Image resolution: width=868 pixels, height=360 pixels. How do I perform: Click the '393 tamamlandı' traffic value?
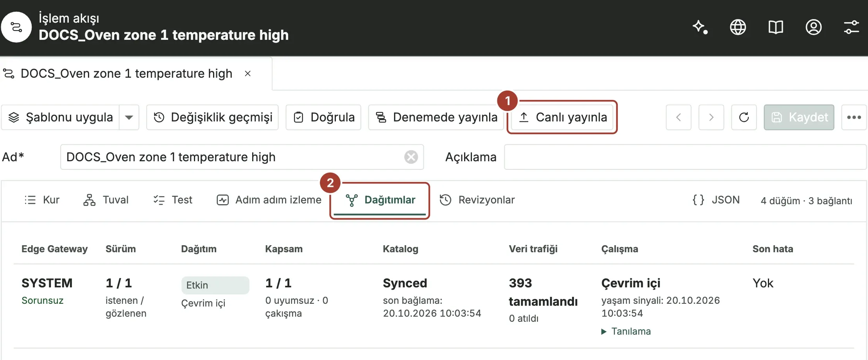(543, 292)
